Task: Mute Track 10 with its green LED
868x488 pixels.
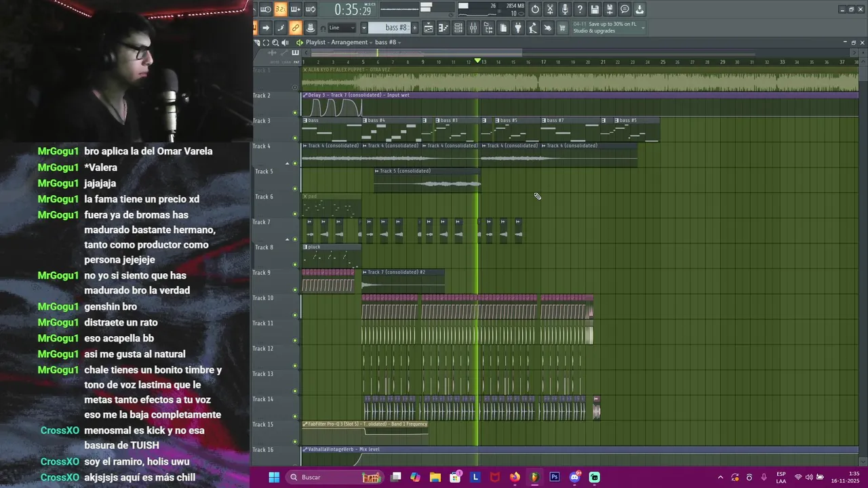Action: click(294, 315)
